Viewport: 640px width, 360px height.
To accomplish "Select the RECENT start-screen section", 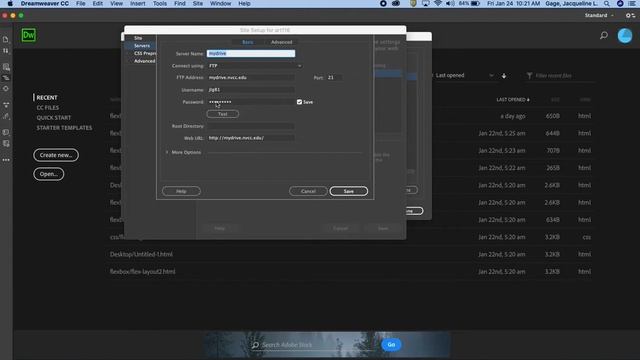I will pyautogui.click(x=47, y=98).
